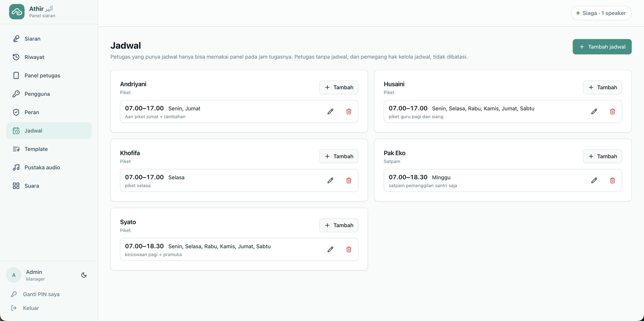Click the Siaga 1 speaker status badge
644x321 pixels.
pyautogui.click(x=601, y=13)
